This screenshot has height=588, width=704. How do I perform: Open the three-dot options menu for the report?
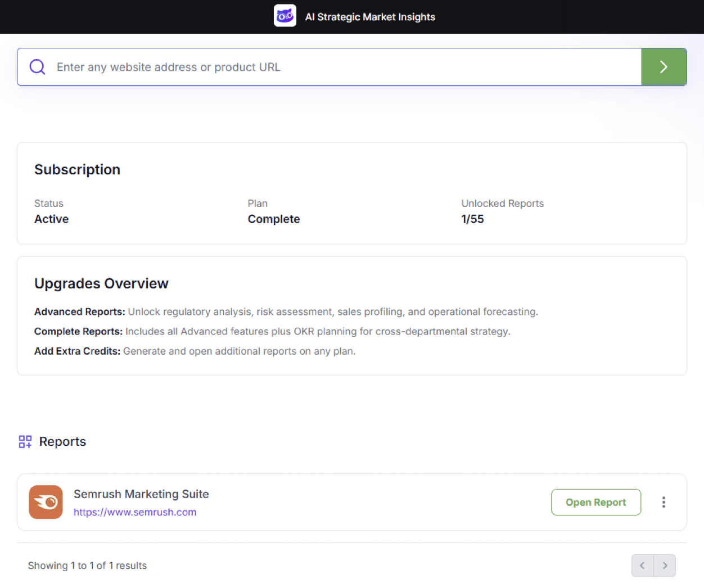(664, 502)
